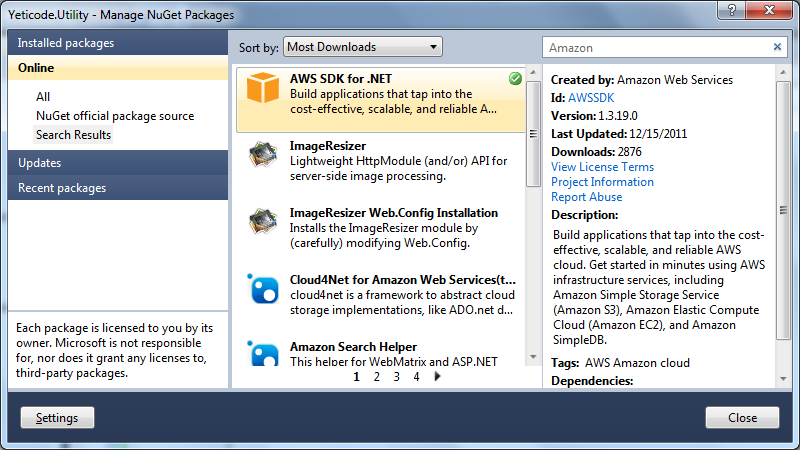Click the ImageResizer Web.Config Installation icon
The image size is (800, 450).
tap(263, 222)
